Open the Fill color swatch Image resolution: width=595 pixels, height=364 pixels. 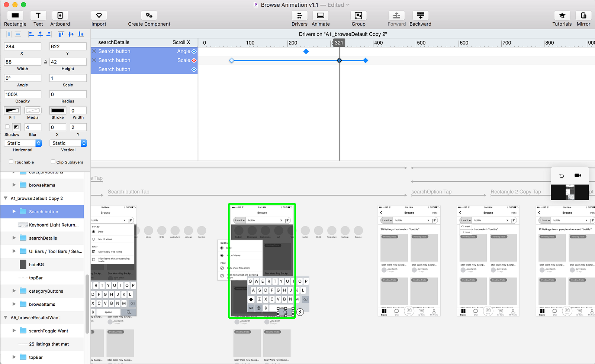coord(12,110)
